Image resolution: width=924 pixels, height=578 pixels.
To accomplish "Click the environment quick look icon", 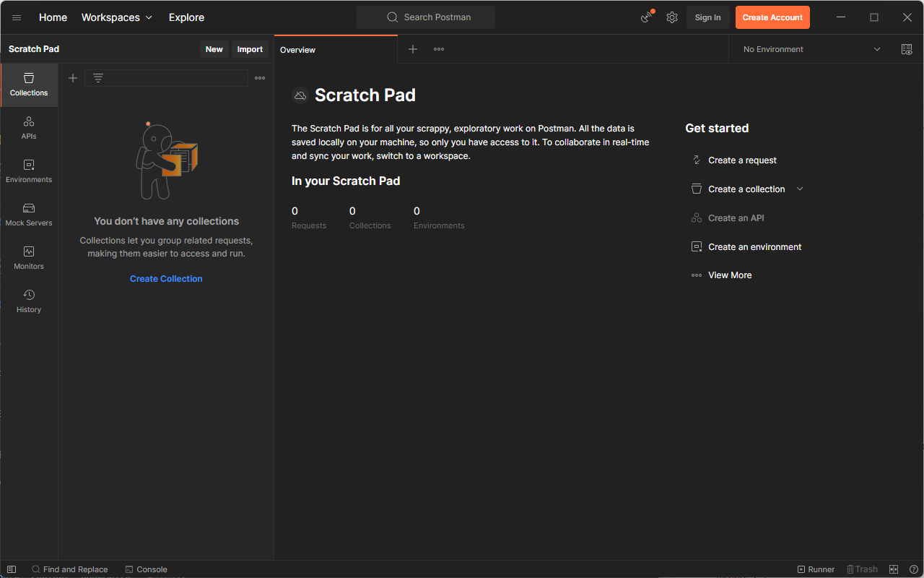I will pyautogui.click(x=907, y=49).
